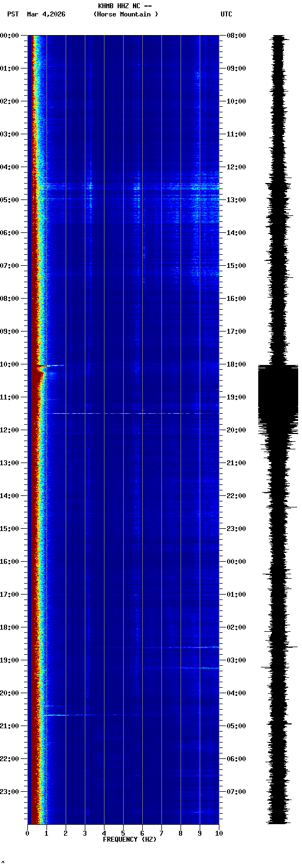Select the 09:00 label on PST axis

click(x=9, y=332)
